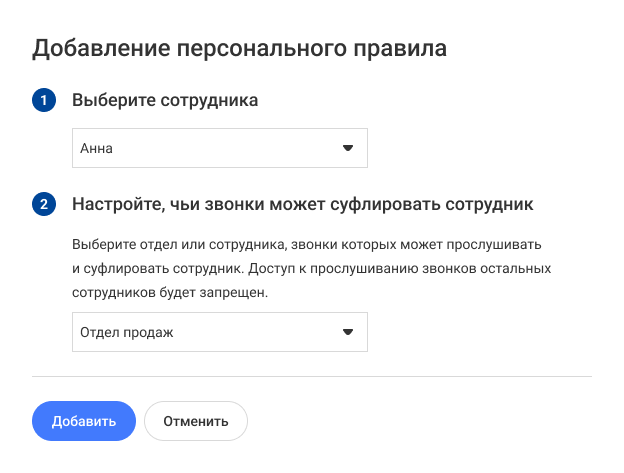
Task: Click the selected name Анна text
Action: coord(96,148)
